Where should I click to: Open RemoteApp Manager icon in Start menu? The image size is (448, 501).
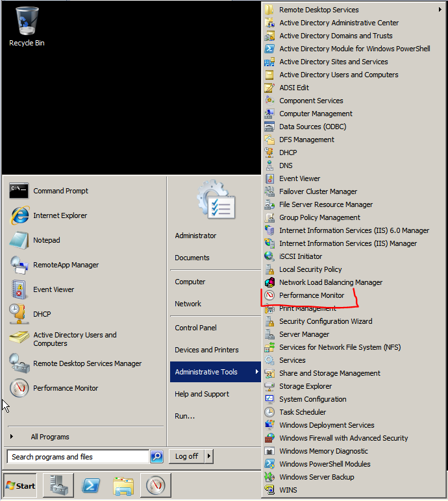(19, 265)
